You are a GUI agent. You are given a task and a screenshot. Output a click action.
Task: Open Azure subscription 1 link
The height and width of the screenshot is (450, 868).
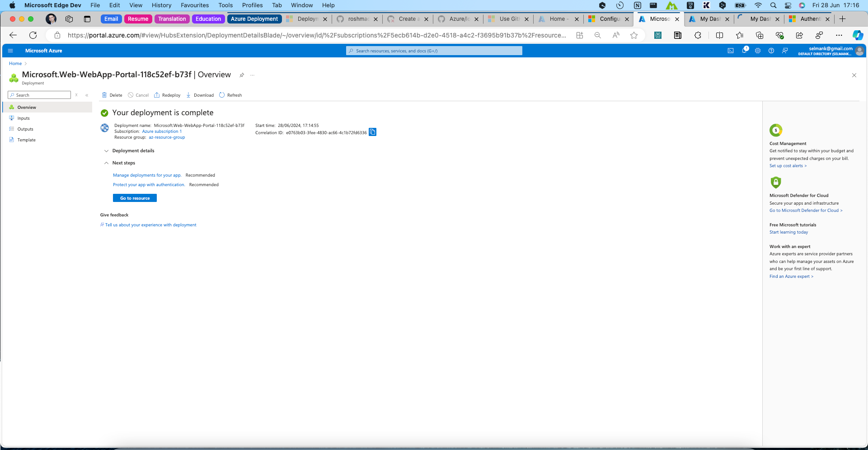(x=162, y=131)
